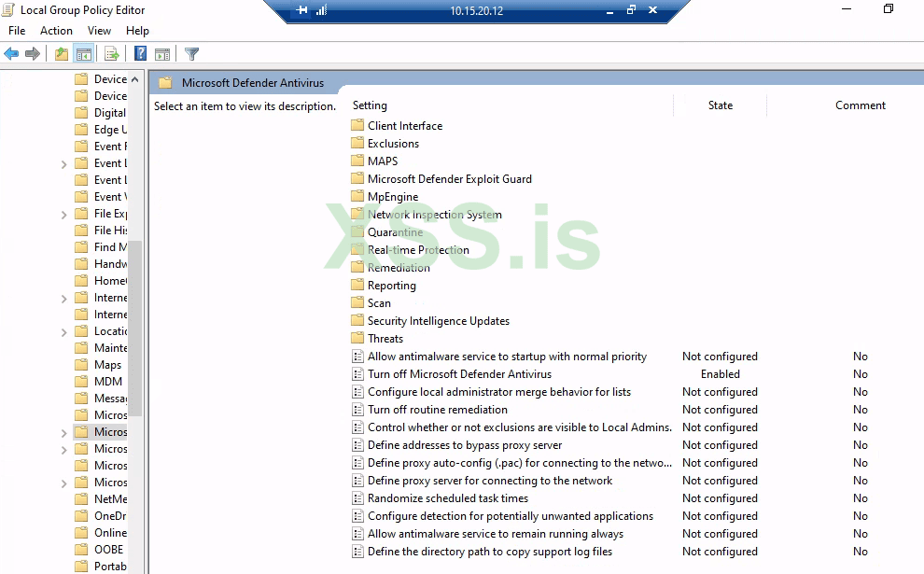Open the Client Interface folder icon

pos(357,125)
